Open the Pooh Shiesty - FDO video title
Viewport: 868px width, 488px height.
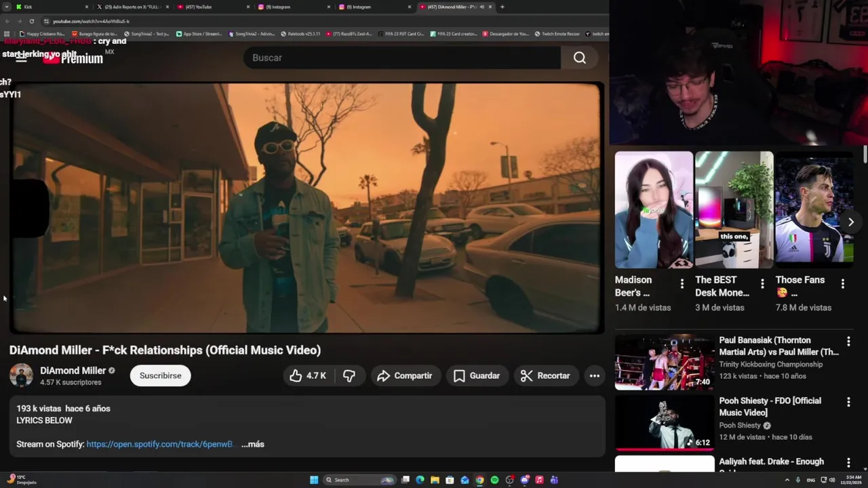coord(770,407)
